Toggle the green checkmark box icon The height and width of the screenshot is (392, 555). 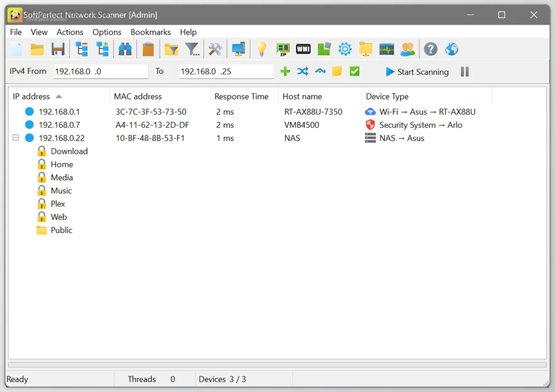(354, 71)
